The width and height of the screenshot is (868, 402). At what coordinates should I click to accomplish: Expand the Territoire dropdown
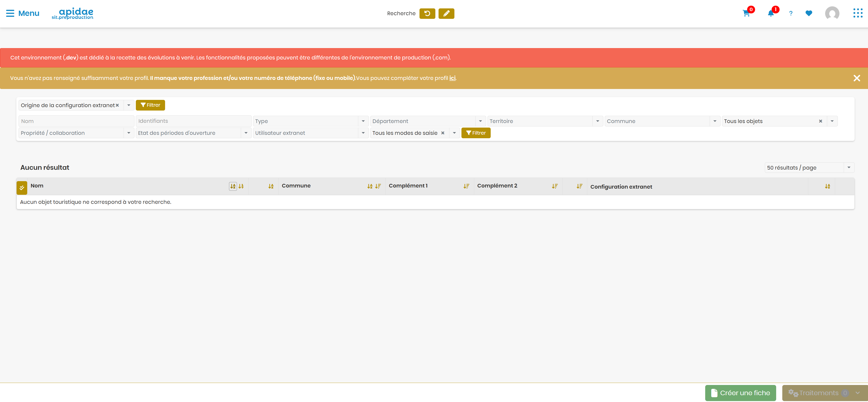click(597, 121)
